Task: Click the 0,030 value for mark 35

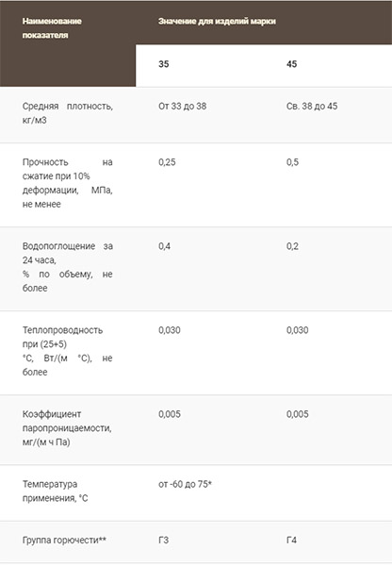Action: click(170, 330)
